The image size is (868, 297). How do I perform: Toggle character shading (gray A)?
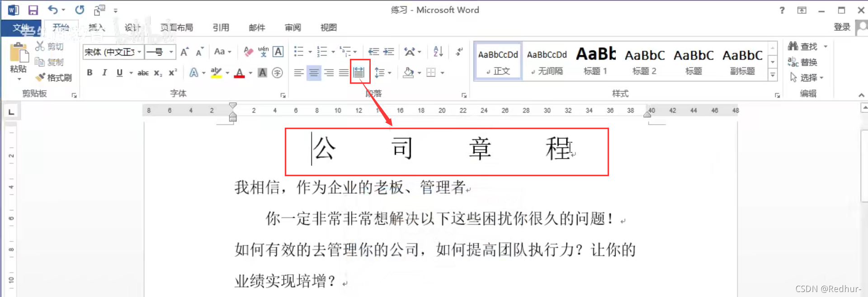[262, 72]
